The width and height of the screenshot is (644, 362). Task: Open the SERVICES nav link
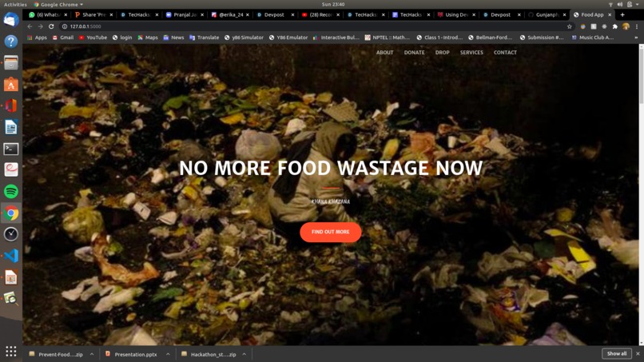[471, 53]
